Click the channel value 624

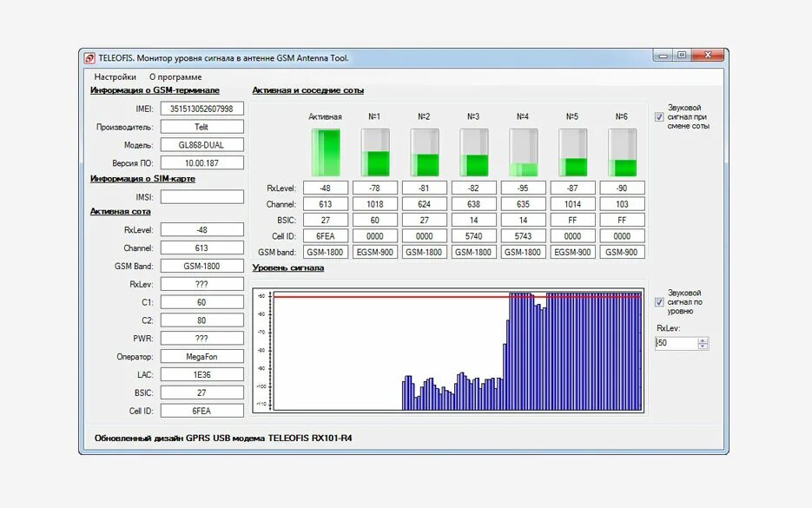pyautogui.click(x=424, y=204)
